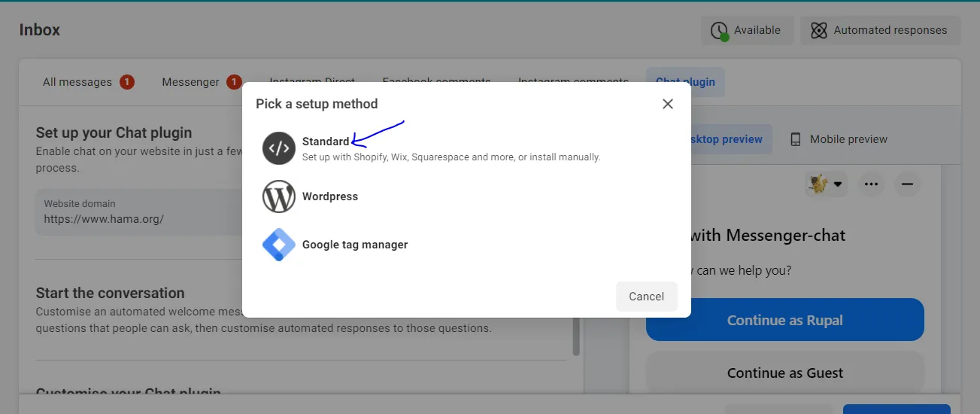
Task: Click the Set up your Chat plugin heading
Action: [114, 133]
